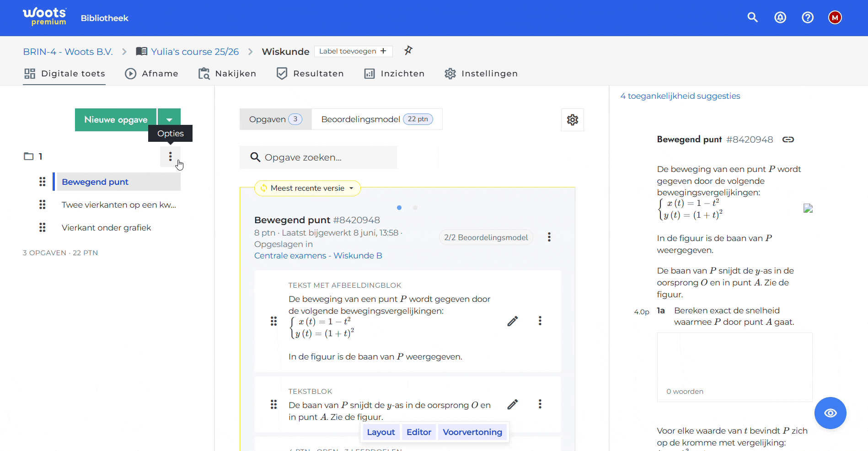The width and height of the screenshot is (868, 451).
Task: Open the three-dot menu next to 2/2 Beoordelingsmodel
Action: pos(549,237)
